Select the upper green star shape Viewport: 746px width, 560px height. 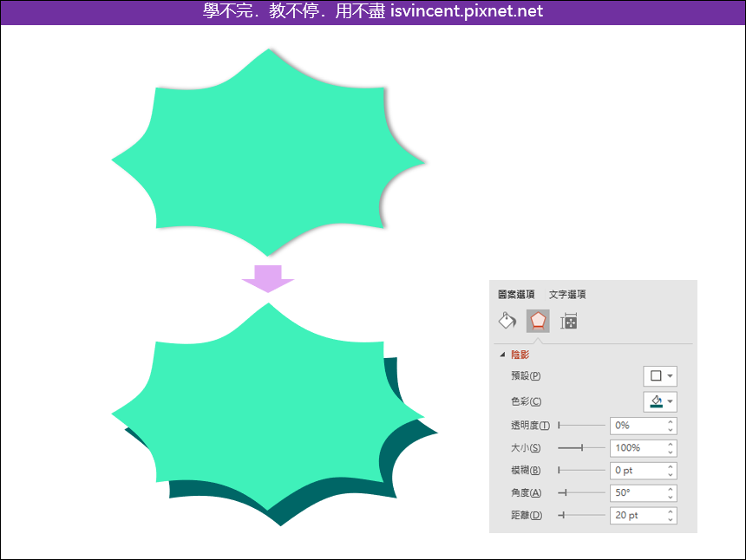pos(268,152)
